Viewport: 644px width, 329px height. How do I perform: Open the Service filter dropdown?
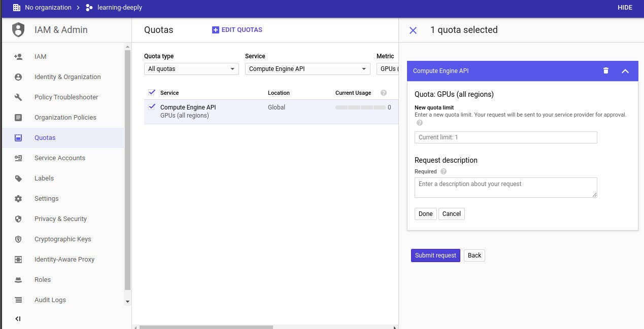(x=308, y=69)
